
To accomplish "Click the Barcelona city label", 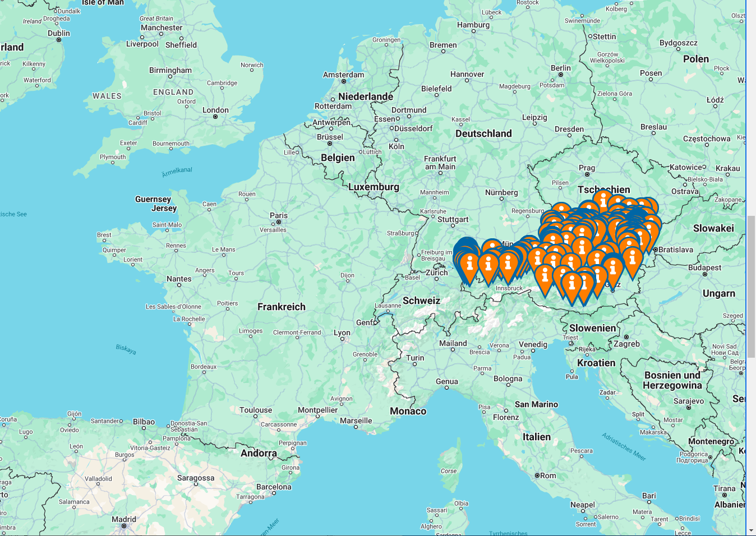I will 274,487.
